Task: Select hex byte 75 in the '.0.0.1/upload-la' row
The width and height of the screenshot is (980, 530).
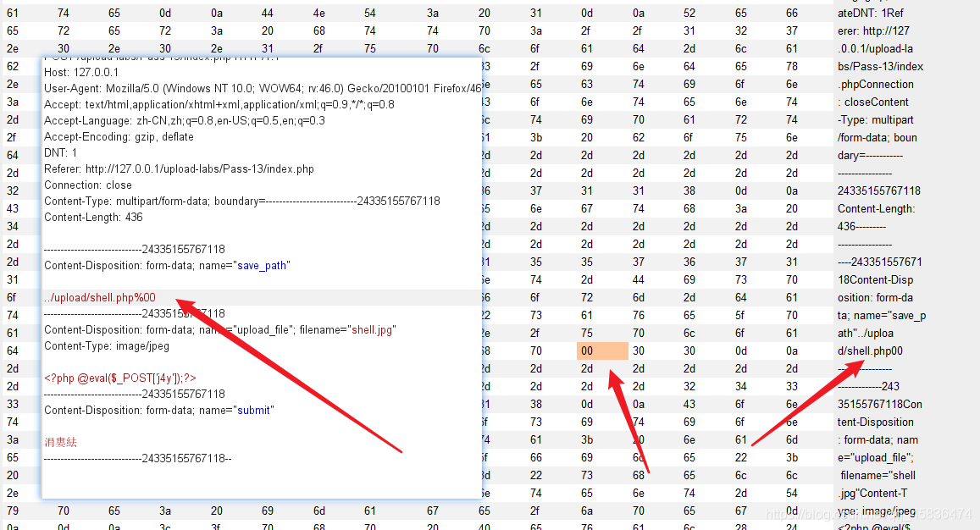Action: 370,48
